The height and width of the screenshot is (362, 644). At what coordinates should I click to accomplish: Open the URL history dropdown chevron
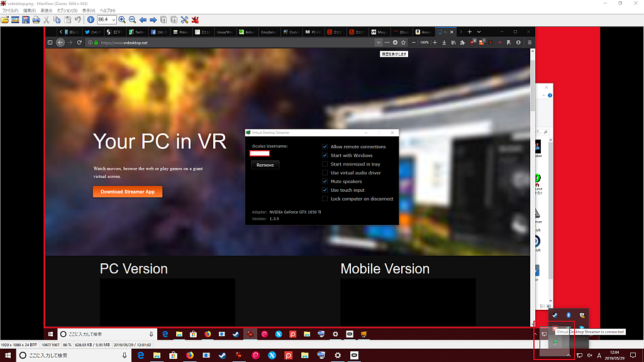378,42
